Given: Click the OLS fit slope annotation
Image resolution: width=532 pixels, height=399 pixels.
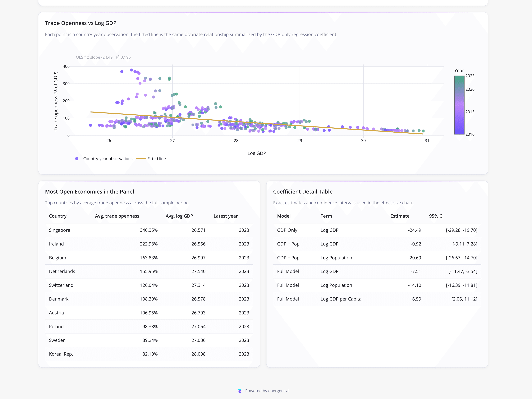Looking at the screenshot, I should [103, 57].
